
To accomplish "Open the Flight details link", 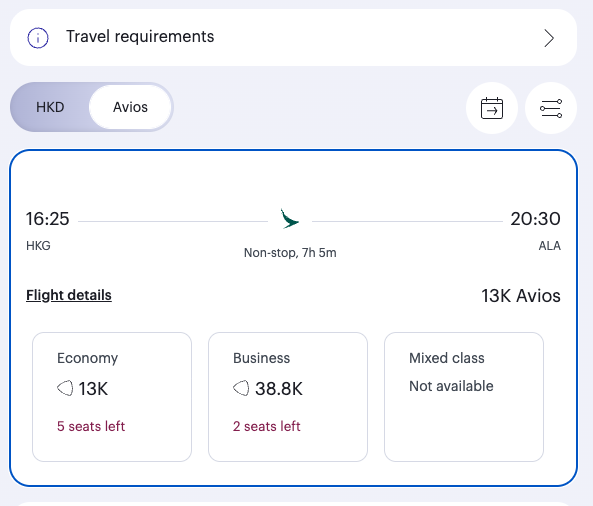I will (x=69, y=295).
